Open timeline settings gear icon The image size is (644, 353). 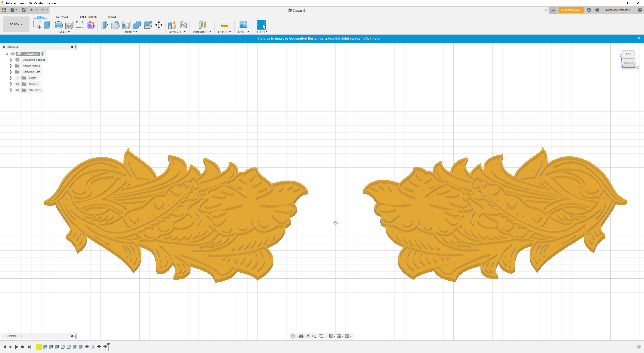(639, 347)
